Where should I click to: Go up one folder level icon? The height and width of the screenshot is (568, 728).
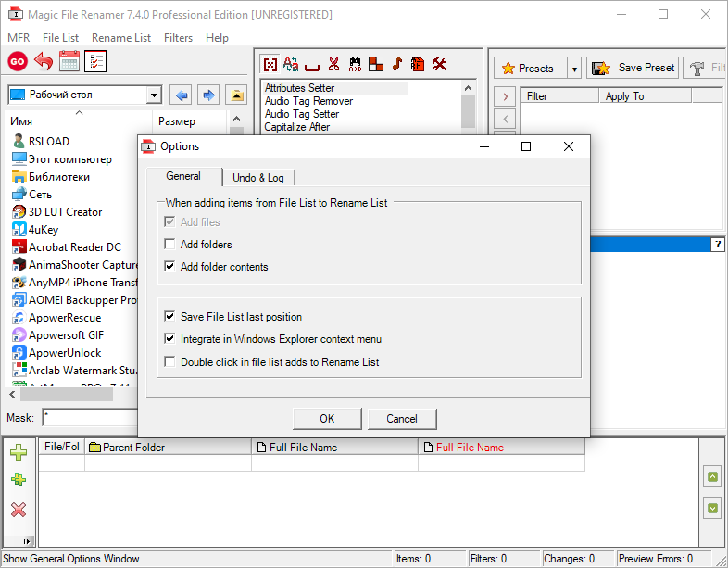pos(236,95)
